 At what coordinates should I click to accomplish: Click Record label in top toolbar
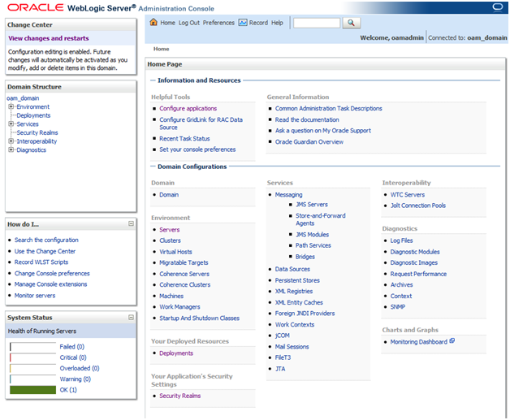(258, 23)
